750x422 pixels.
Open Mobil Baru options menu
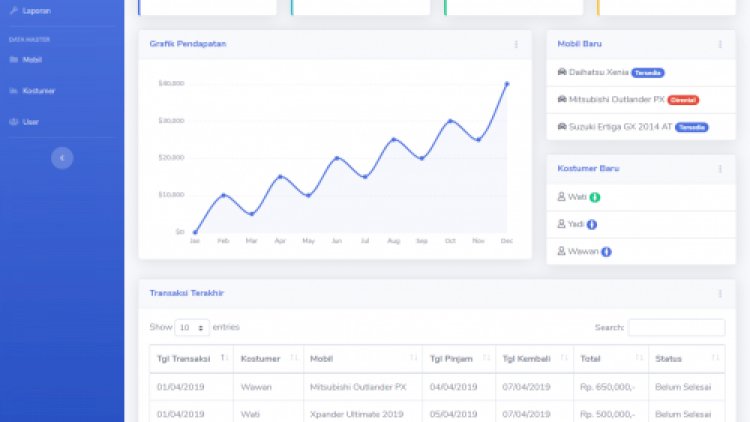[x=720, y=44]
